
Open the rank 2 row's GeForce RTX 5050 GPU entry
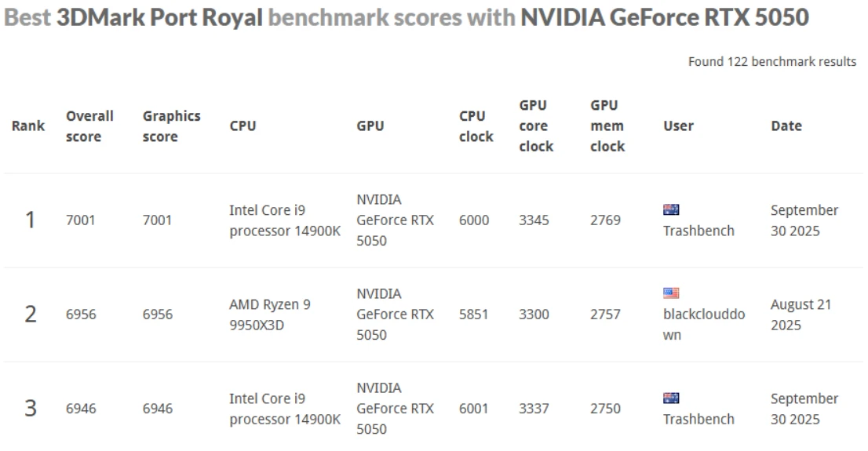click(x=395, y=315)
